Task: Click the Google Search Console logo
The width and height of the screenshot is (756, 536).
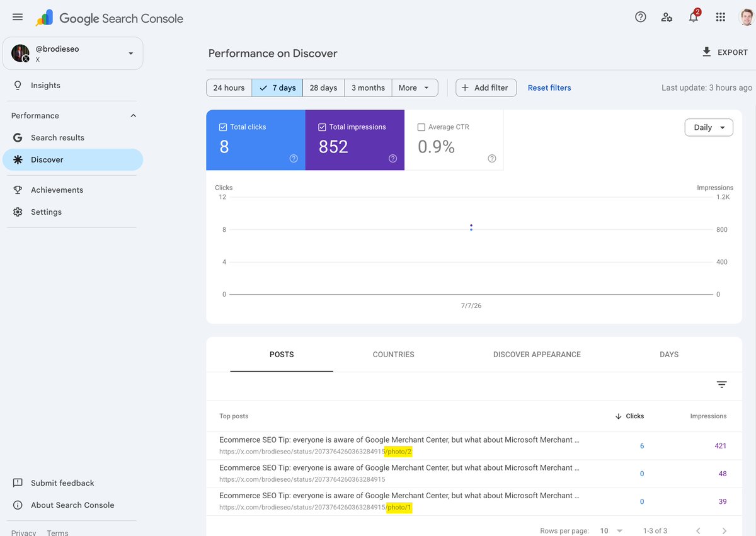Action: click(x=110, y=18)
